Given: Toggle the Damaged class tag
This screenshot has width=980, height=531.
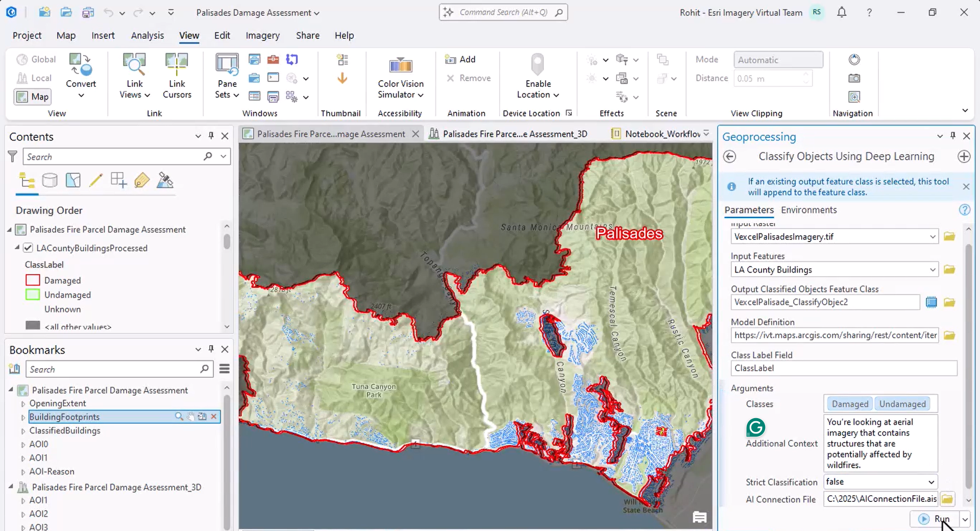Looking at the screenshot, I should [x=850, y=404].
